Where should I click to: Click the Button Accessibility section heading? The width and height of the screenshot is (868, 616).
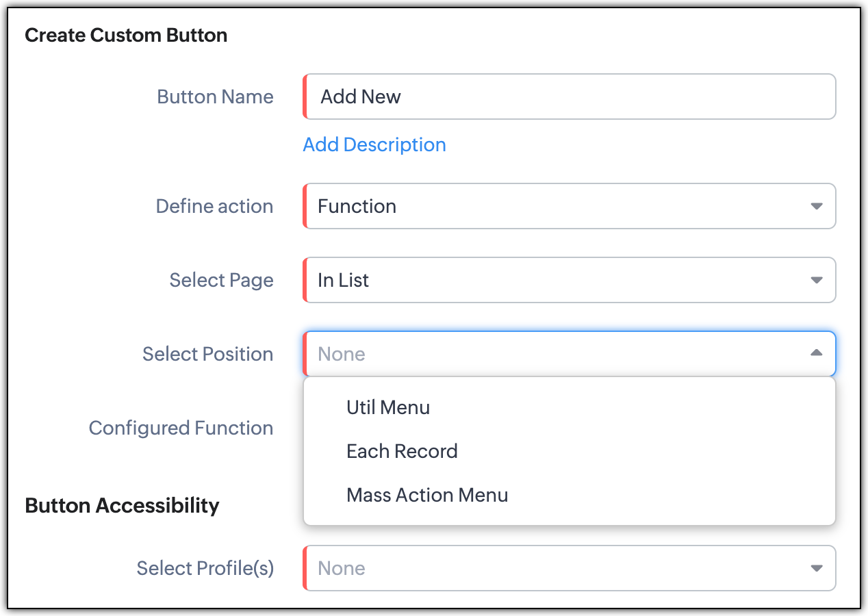[x=122, y=506]
